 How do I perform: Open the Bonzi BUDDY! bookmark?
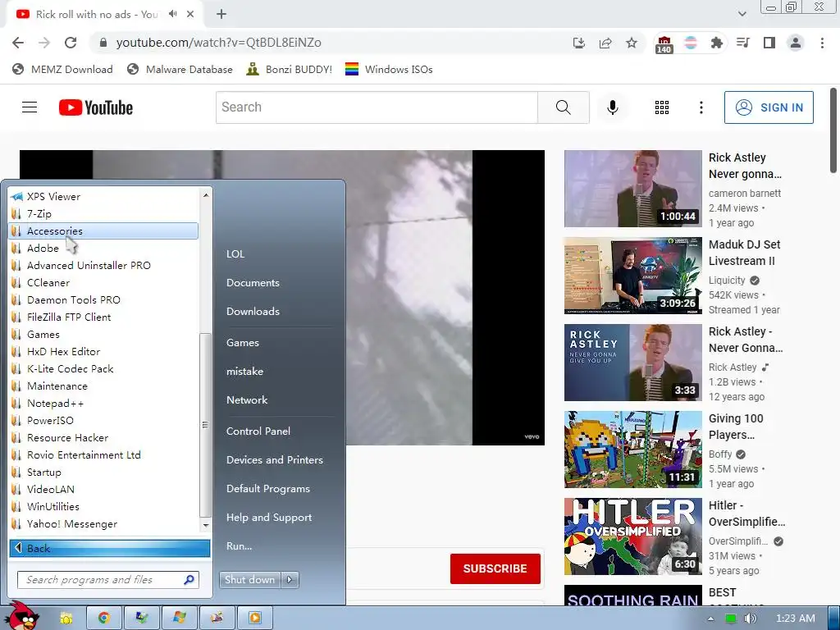coord(290,70)
